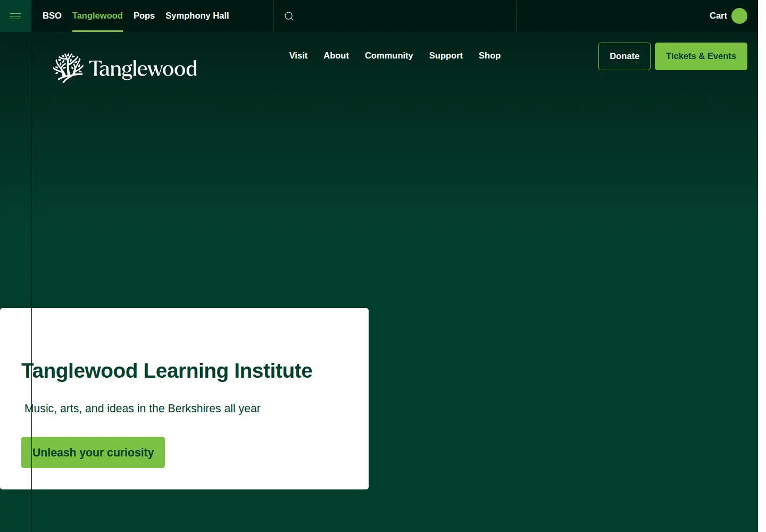Open the About menu
The height and width of the screenshot is (532, 766).
(x=336, y=56)
